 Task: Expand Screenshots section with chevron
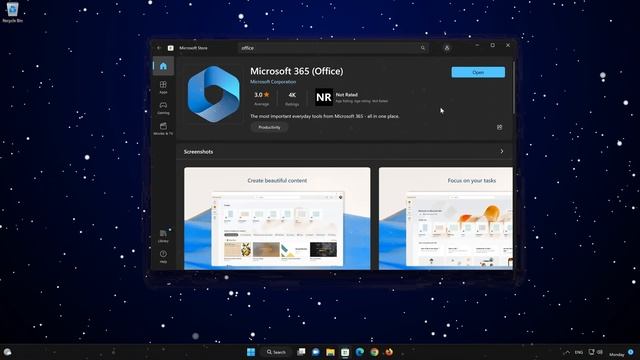502,151
